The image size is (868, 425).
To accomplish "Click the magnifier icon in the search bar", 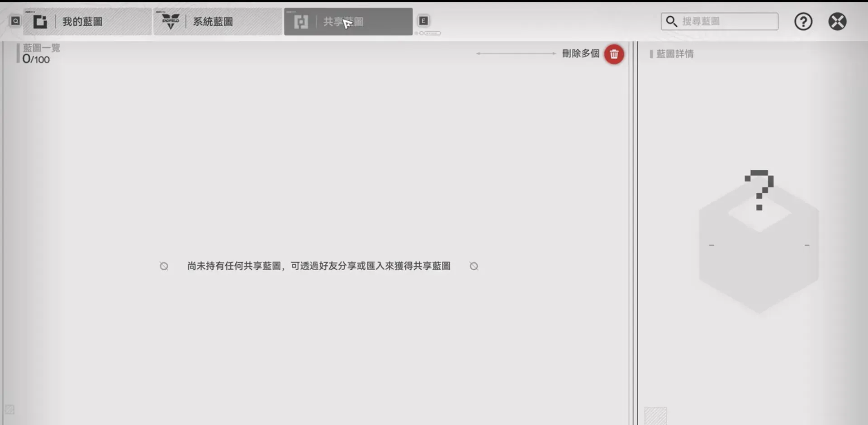I will coord(671,21).
